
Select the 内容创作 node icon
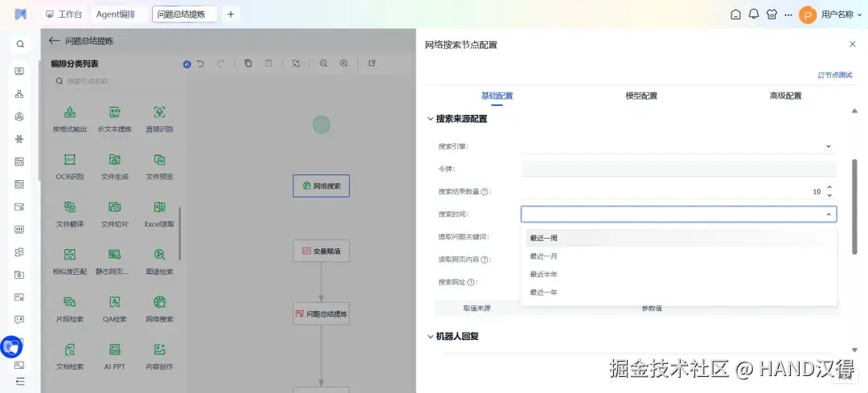[159, 350]
